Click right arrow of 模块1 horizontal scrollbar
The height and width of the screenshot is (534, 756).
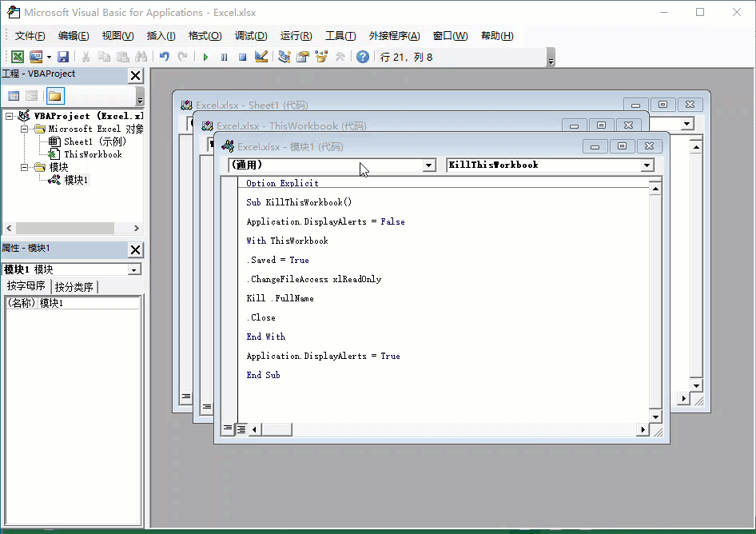(x=643, y=429)
